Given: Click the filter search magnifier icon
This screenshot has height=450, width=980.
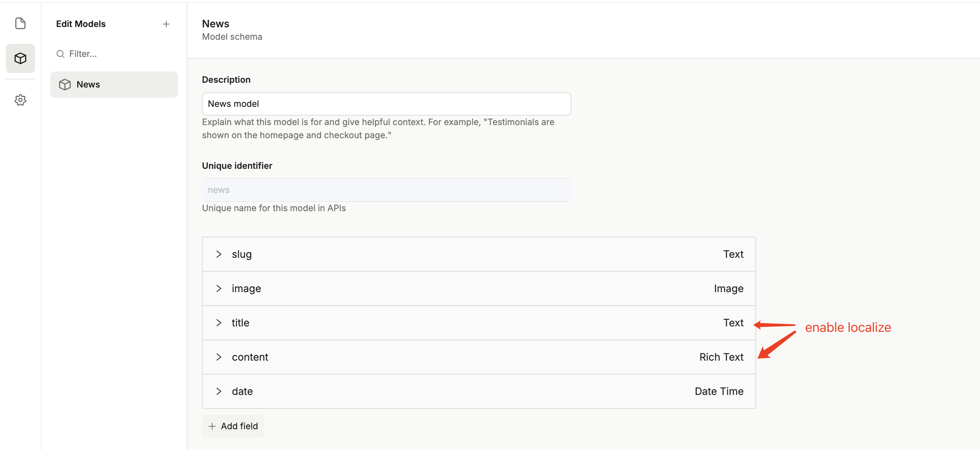Looking at the screenshot, I should click(60, 54).
